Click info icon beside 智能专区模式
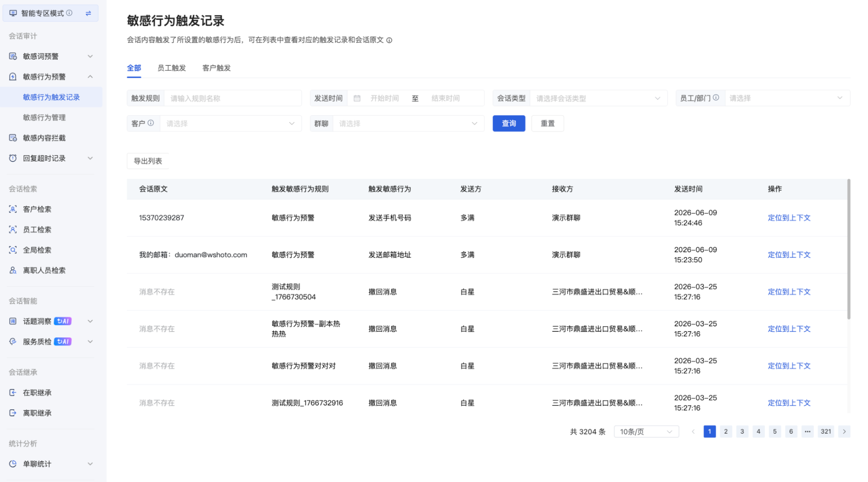Image resolution: width=868 pixels, height=482 pixels. 69,13
